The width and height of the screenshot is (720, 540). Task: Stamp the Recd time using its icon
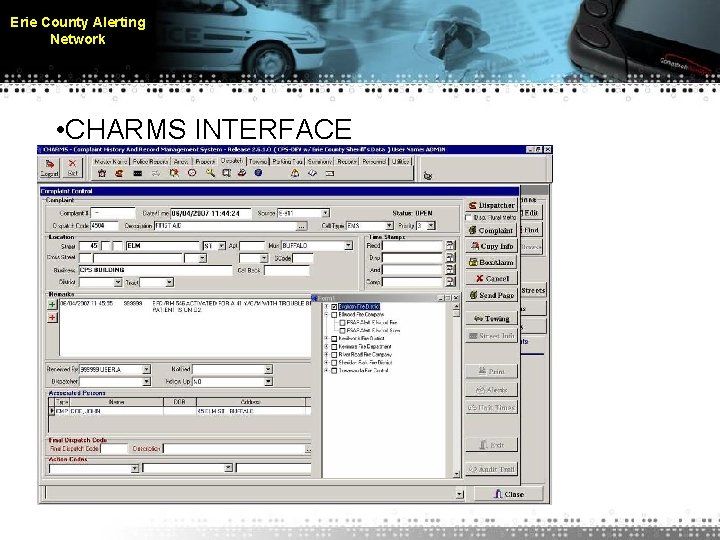tap(450, 246)
